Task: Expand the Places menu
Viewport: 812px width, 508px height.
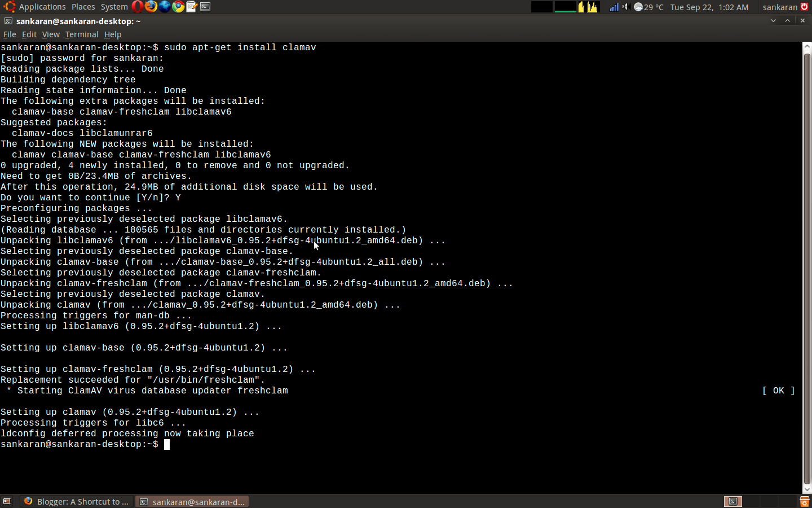Action: 83,7
